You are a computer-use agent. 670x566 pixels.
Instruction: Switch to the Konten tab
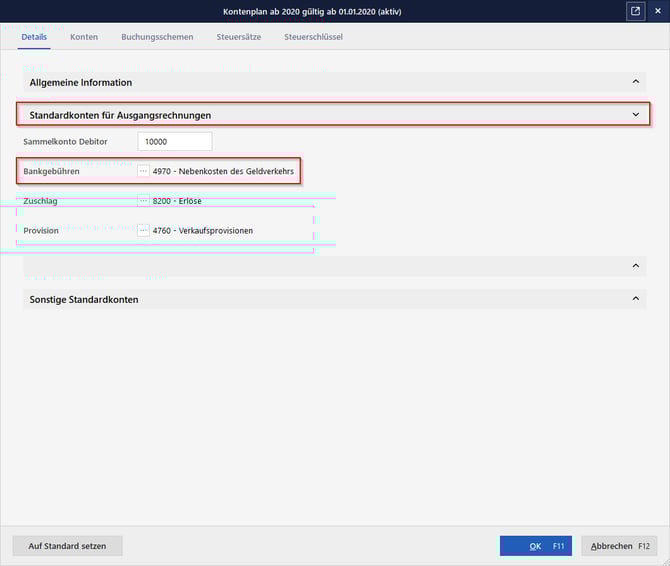pos(84,37)
